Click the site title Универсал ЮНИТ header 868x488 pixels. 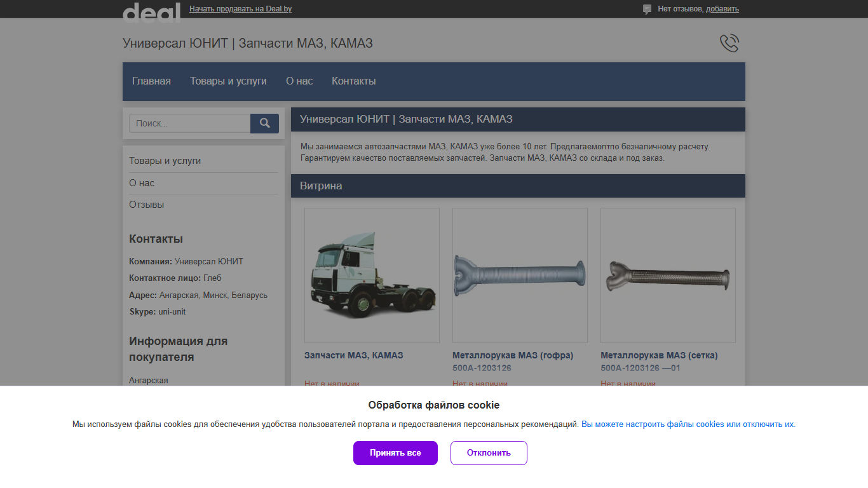click(248, 43)
